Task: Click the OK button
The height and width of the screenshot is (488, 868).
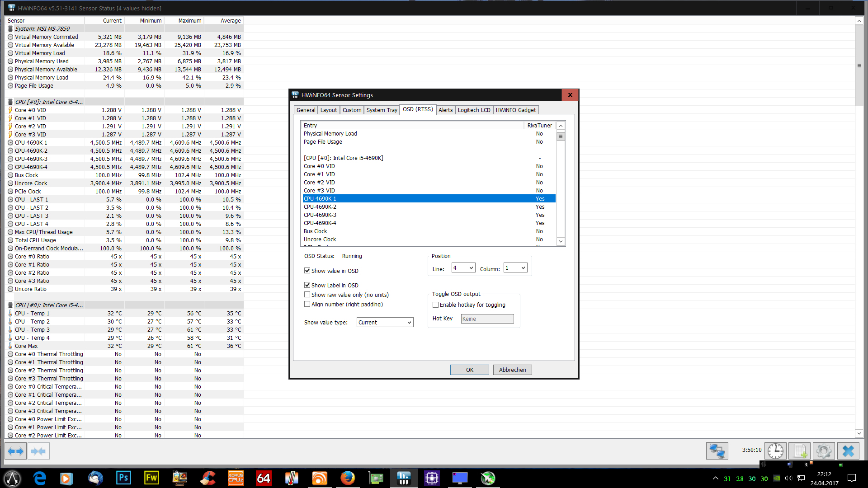Action: pyautogui.click(x=469, y=370)
